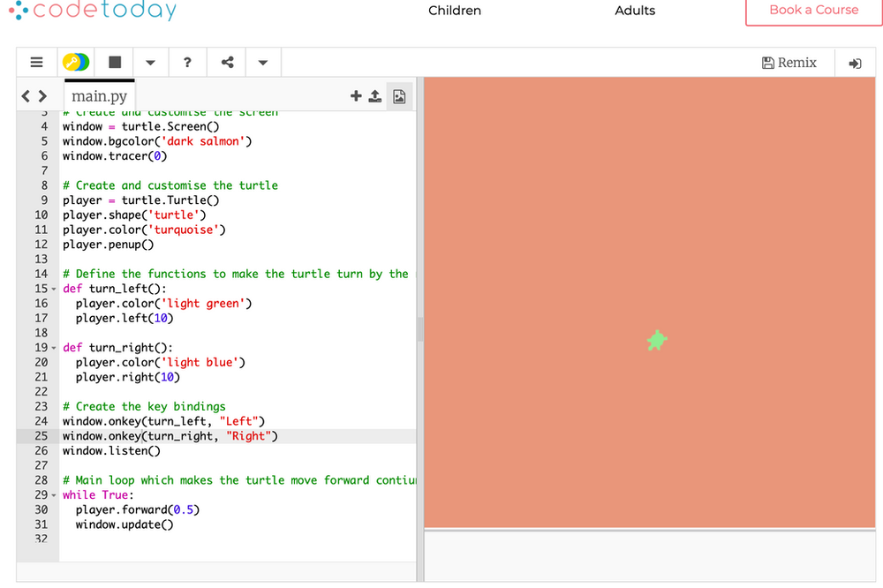Image resolution: width=883 pixels, height=588 pixels.
Task: Click player.penup() on line 12
Action: tap(108, 245)
